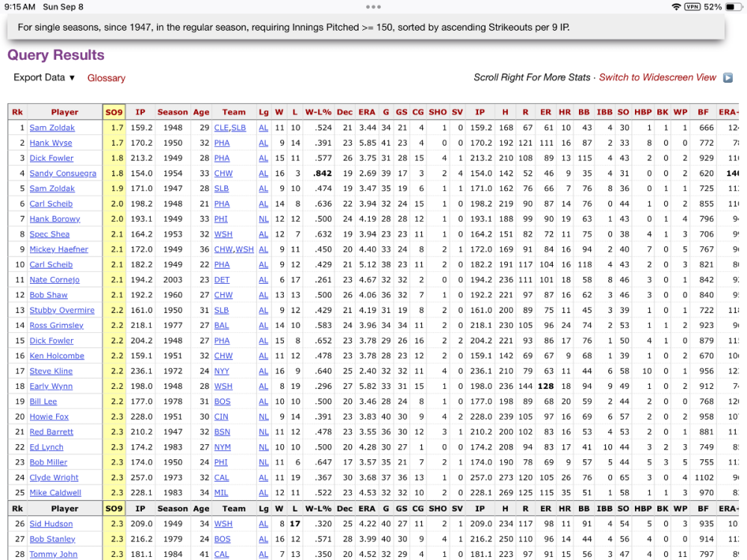The image size is (747, 560).
Task: Click Nate Cornejo's name link
Action: 54,280
